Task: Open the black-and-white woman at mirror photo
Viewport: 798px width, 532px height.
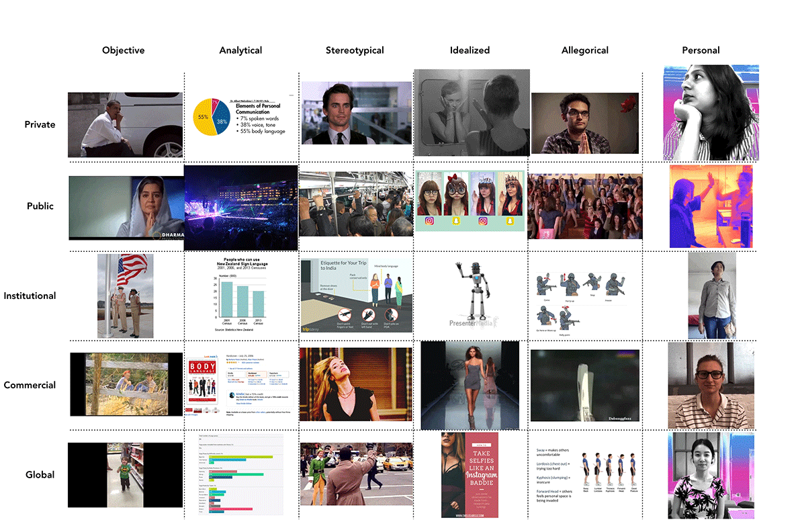Action: click(x=472, y=112)
